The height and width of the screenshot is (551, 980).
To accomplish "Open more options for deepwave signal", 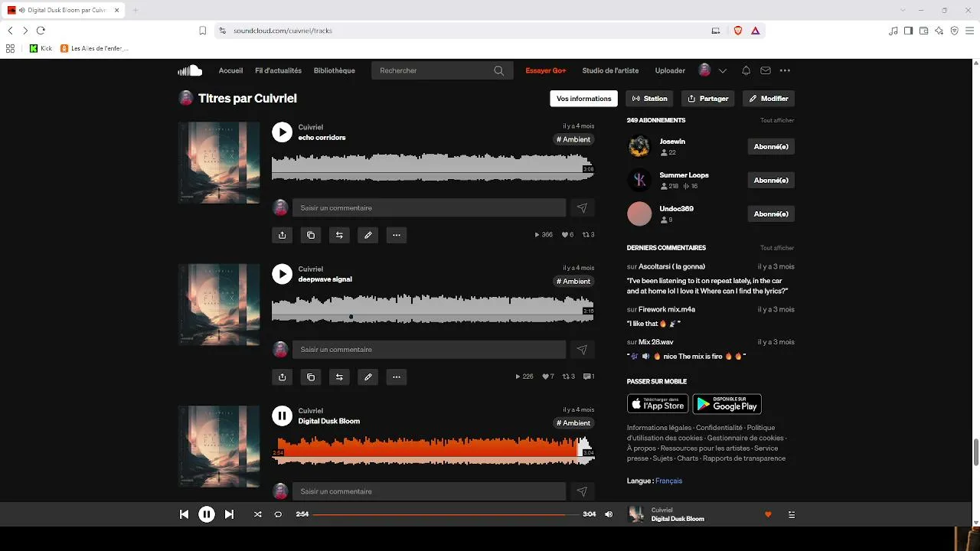I will [x=397, y=377].
